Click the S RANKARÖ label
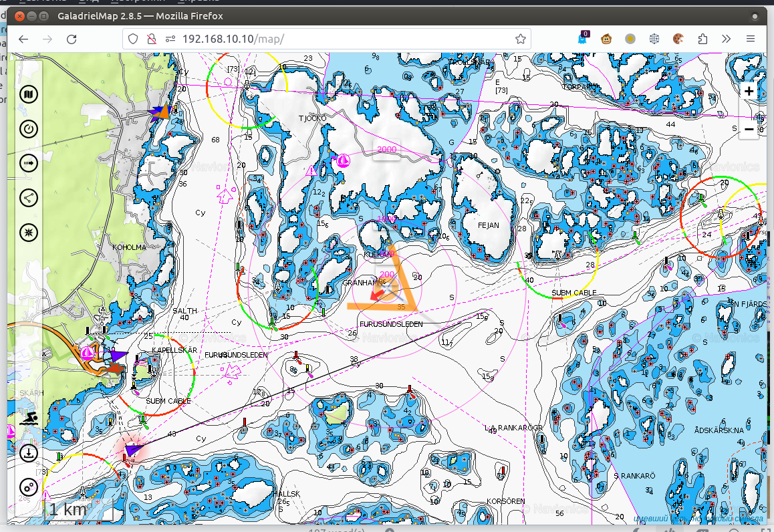The image size is (774, 532). [x=634, y=476]
